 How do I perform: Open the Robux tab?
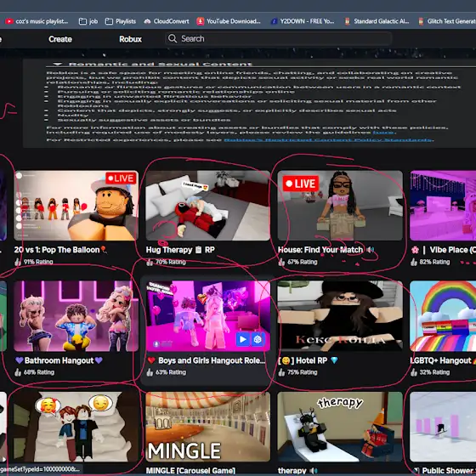pos(130,39)
